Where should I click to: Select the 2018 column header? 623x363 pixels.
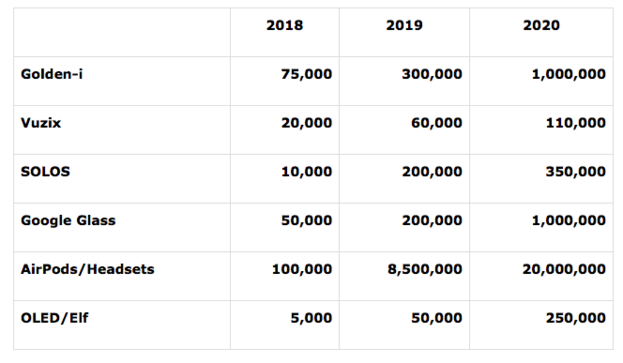pos(284,25)
